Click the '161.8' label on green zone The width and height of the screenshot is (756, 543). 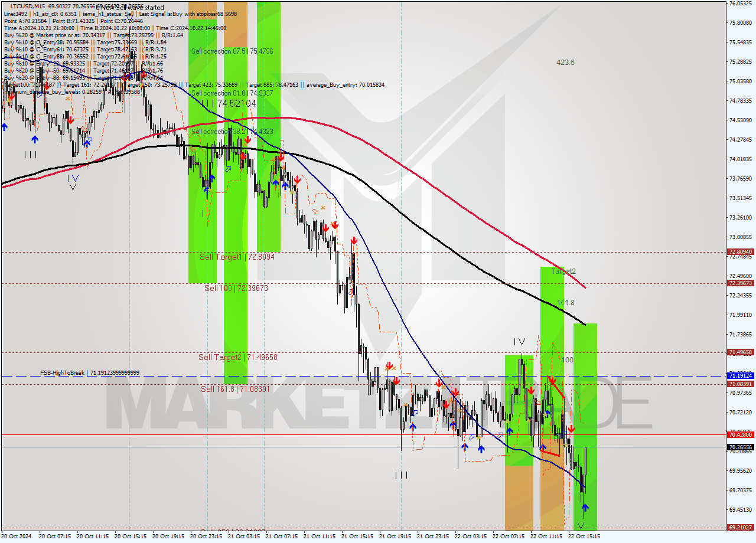(x=566, y=302)
